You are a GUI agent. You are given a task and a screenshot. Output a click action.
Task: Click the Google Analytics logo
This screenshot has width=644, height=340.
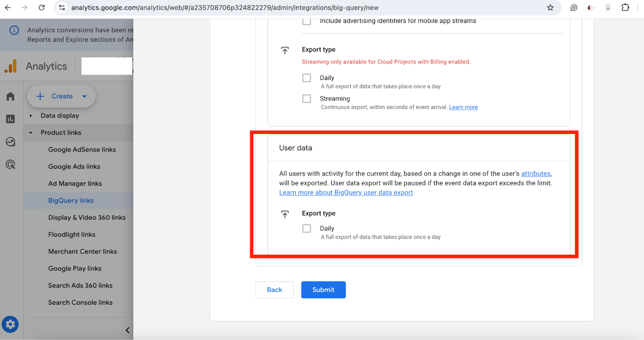(x=10, y=66)
